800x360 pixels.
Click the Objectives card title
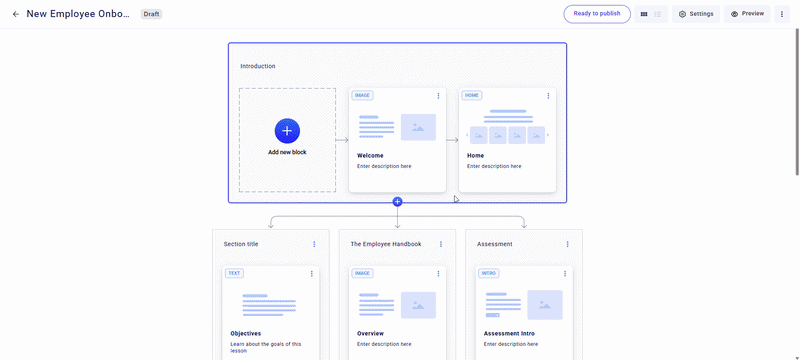pyautogui.click(x=245, y=333)
